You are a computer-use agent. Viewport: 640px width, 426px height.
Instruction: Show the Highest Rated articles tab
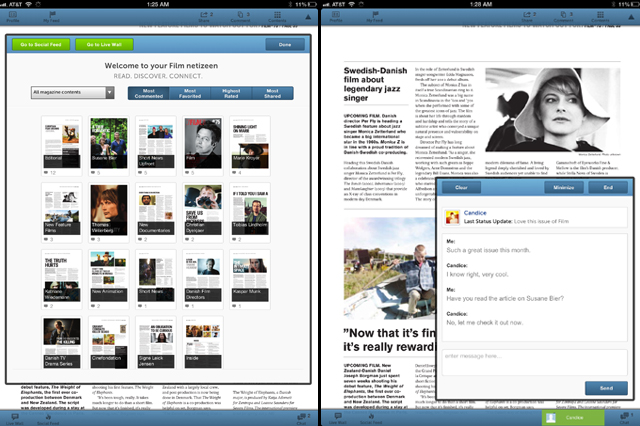(231, 93)
